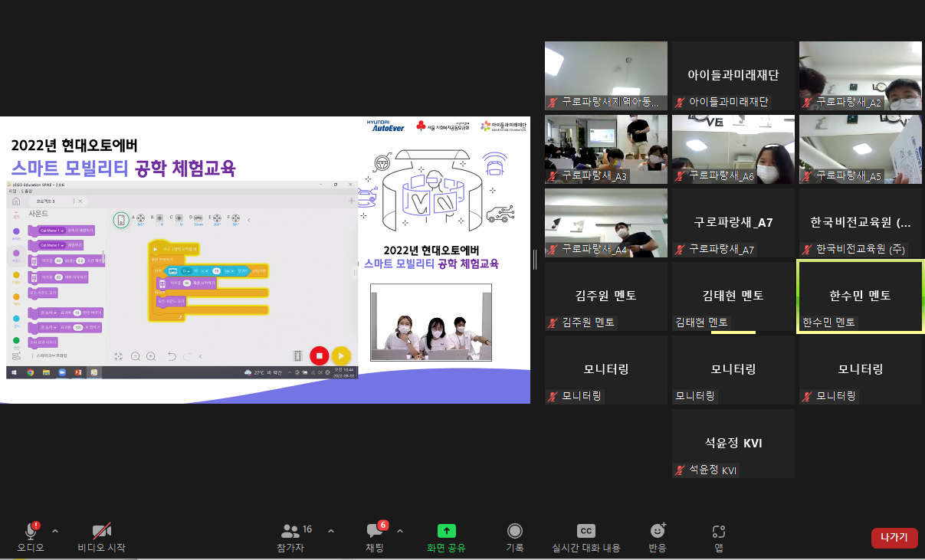Toggle the 오디오 microphone
Image resolution: width=925 pixels, height=560 pixels.
pyautogui.click(x=31, y=531)
